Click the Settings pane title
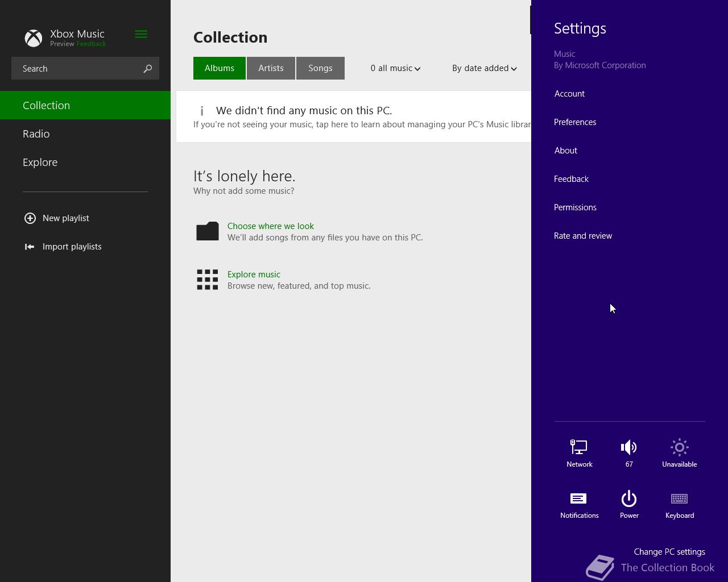 [580, 28]
